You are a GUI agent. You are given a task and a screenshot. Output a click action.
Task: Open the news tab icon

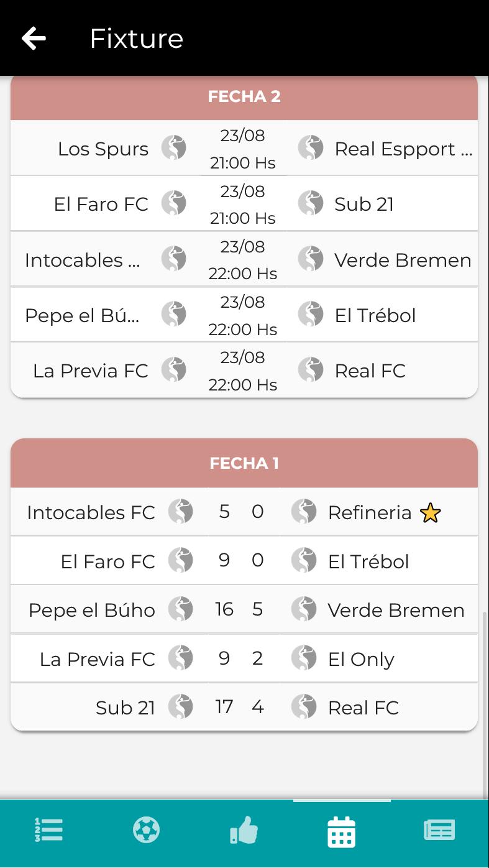[x=439, y=830]
